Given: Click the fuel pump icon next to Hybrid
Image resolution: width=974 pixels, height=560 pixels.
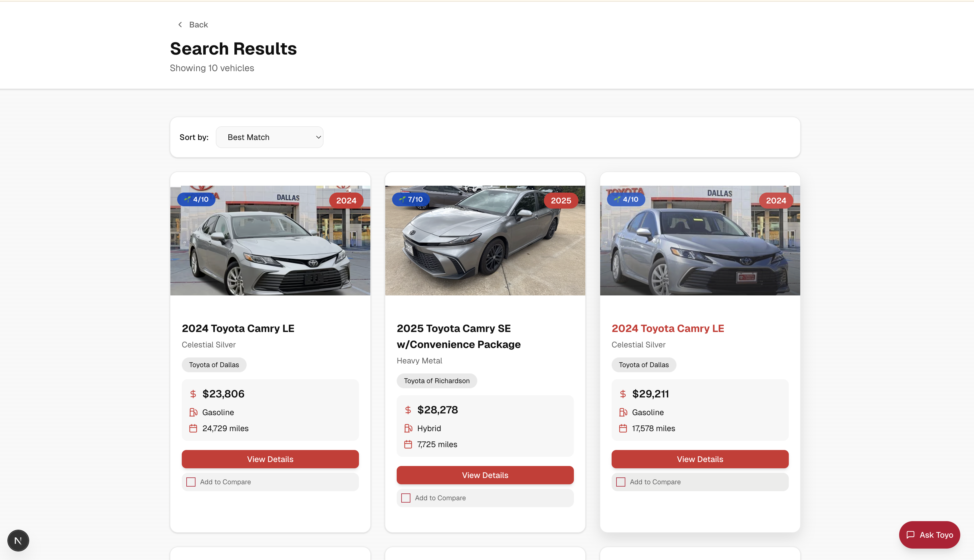Looking at the screenshot, I should [x=408, y=428].
